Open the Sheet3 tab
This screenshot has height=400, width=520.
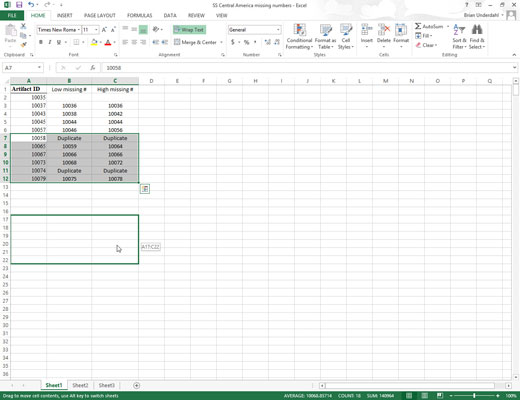pyautogui.click(x=107, y=385)
